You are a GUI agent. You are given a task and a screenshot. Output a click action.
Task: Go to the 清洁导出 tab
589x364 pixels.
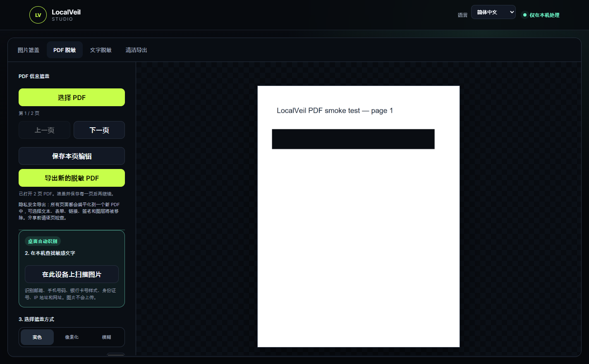click(x=136, y=50)
